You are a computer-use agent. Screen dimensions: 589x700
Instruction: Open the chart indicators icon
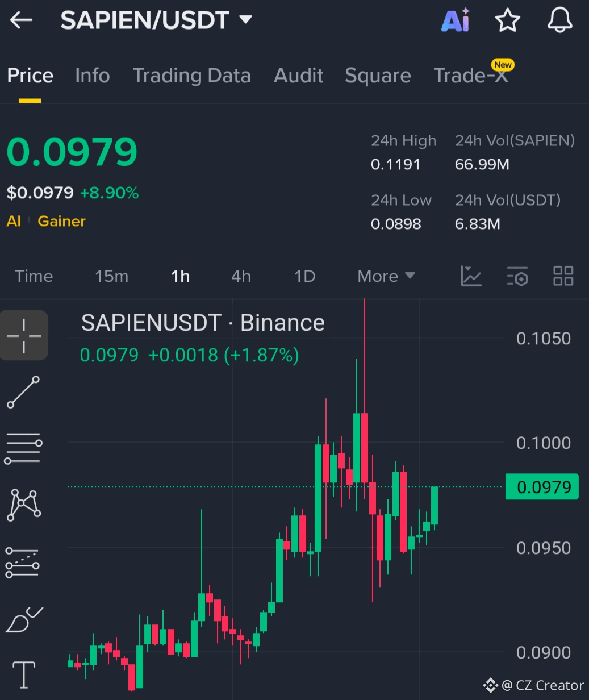[x=471, y=276]
